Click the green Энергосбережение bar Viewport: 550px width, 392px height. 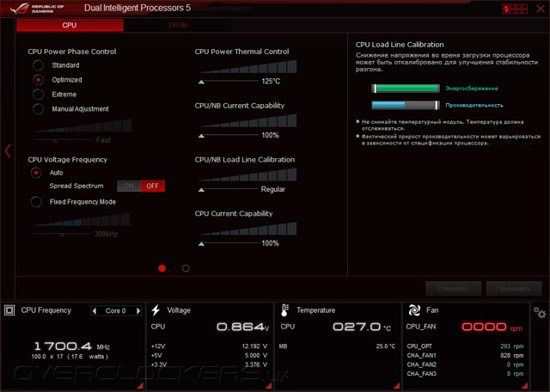click(x=406, y=89)
